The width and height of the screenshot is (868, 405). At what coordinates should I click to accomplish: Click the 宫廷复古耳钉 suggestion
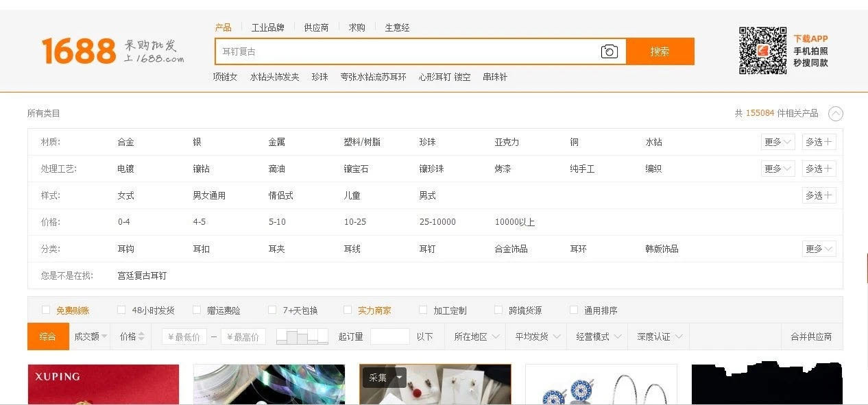pyautogui.click(x=142, y=275)
